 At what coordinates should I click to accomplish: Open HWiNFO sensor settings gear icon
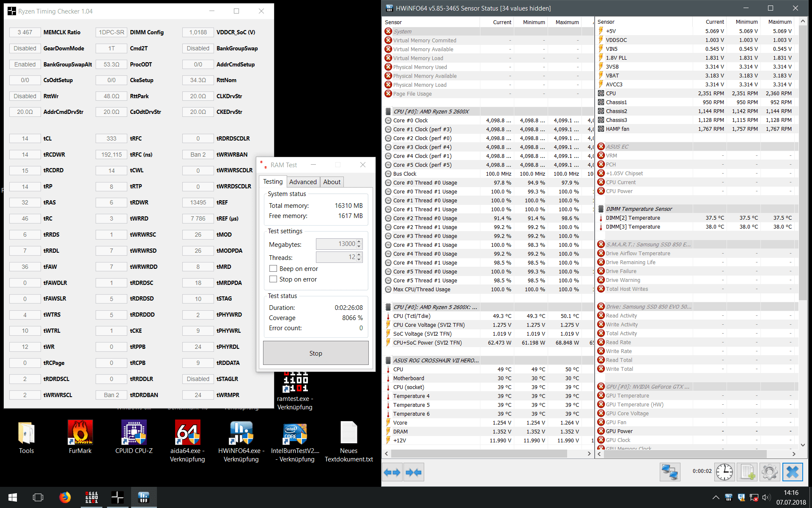769,472
